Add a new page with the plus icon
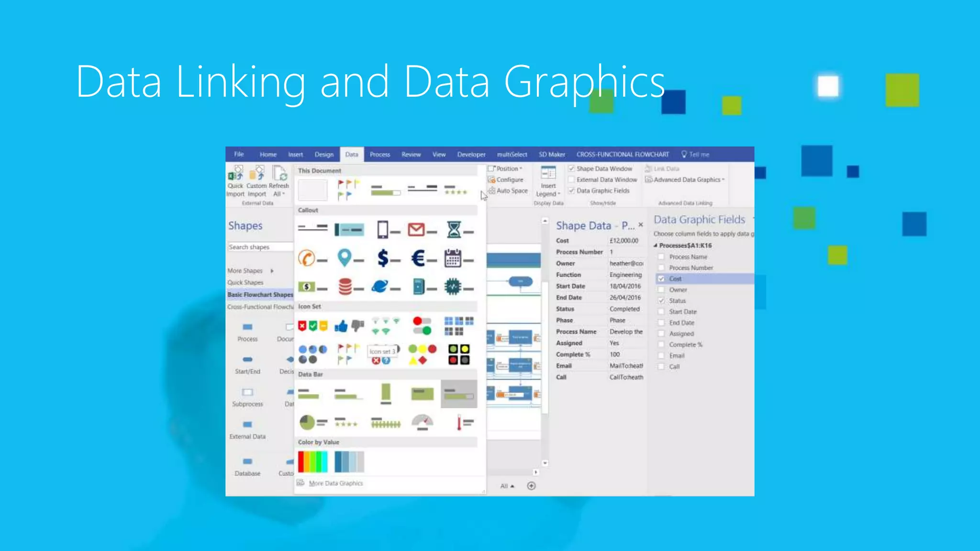 531,486
